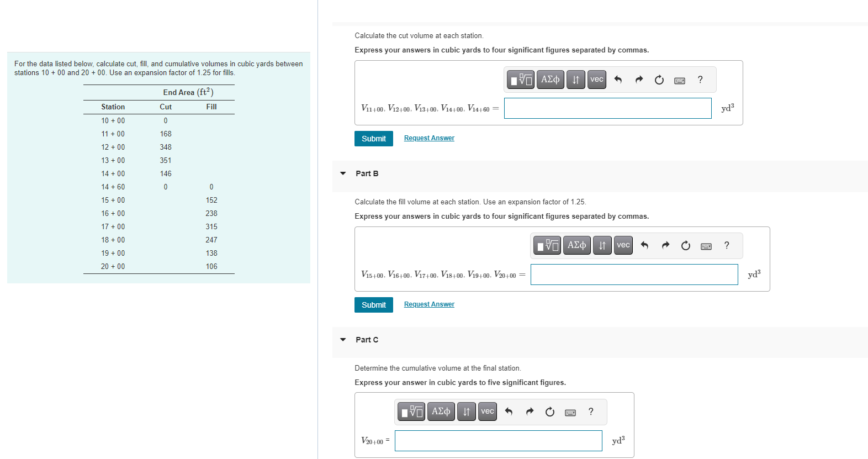
Task: Click cut value 146 at station 14 + 00
Action: click(166, 173)
